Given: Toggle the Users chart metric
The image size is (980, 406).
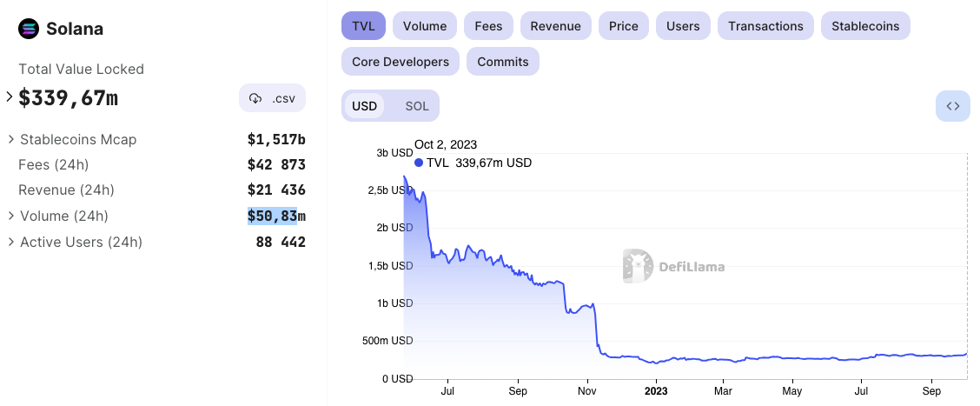Looking at the screenshot, I should click(x=683, y=26).
